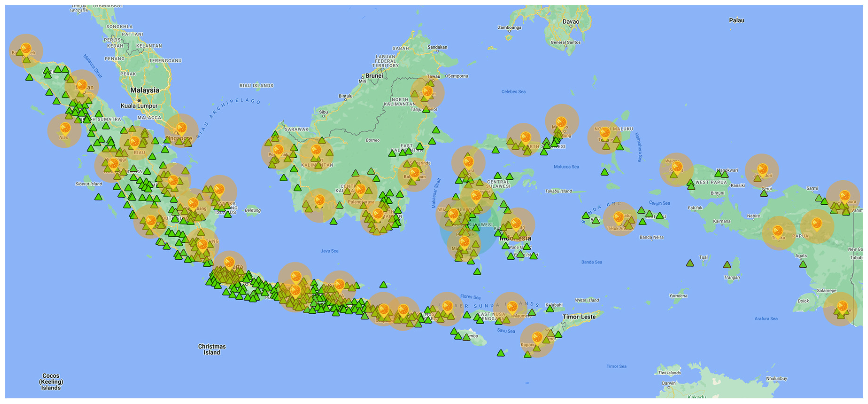Image resolution: width=868 pixels, height=404 pixels.
Task: Select the Brunei country label
Action: 374,76
